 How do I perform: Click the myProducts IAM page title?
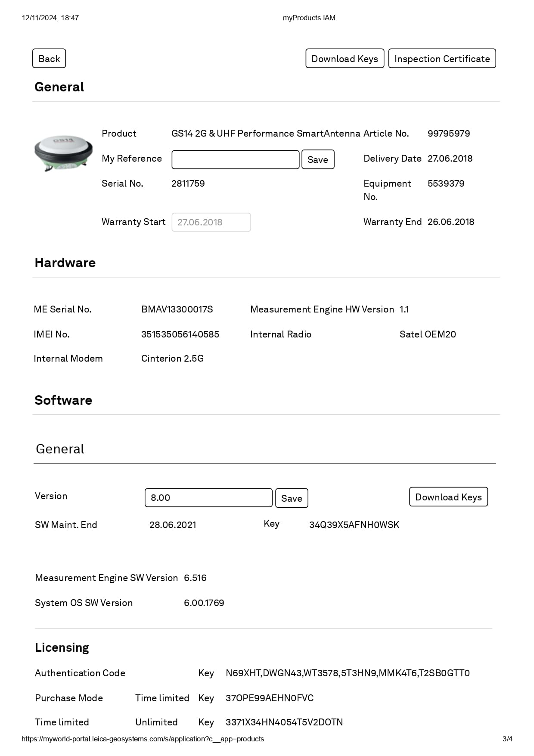309,18
